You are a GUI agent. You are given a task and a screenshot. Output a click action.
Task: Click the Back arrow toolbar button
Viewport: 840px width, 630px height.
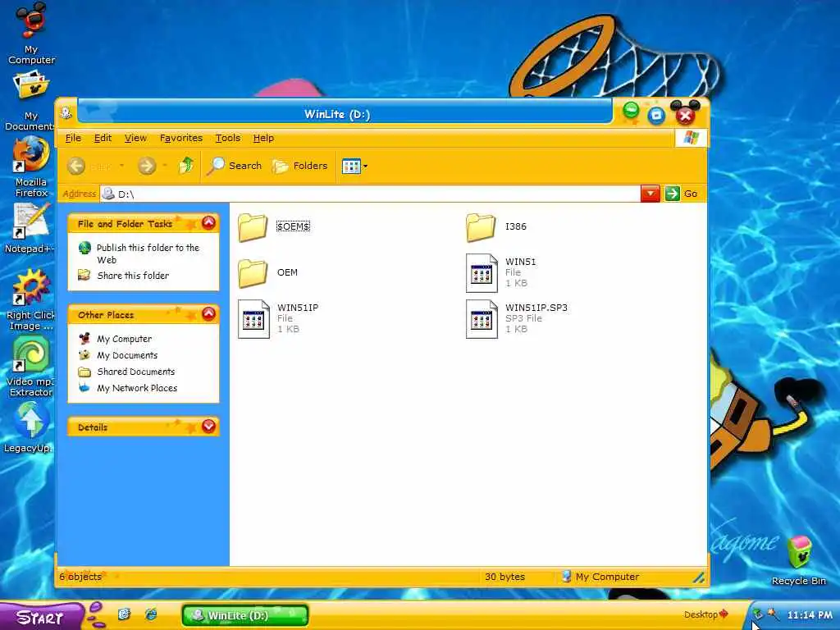(x=76, y=166)
